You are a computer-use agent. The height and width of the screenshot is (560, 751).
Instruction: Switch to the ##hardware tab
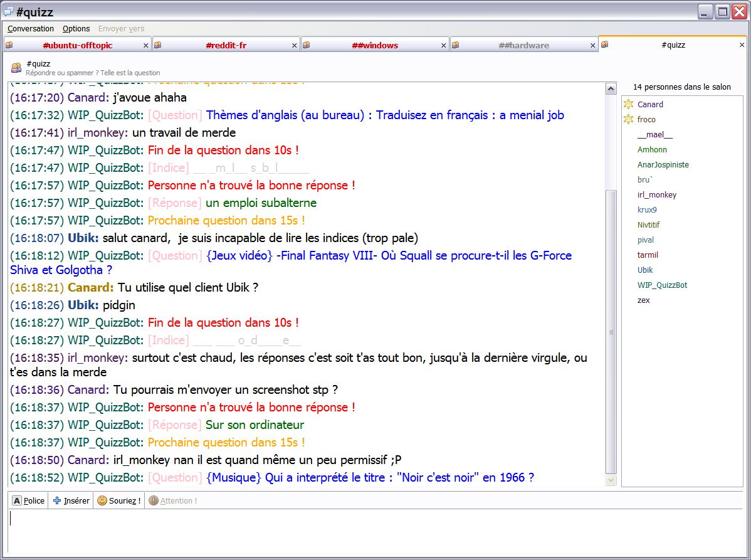[524, 46]
